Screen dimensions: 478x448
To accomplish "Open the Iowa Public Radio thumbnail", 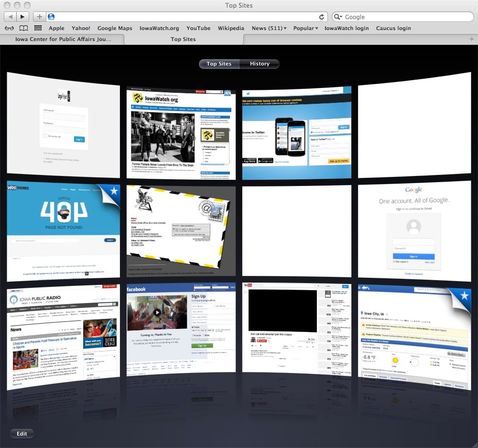I will [x=64, y=337].
